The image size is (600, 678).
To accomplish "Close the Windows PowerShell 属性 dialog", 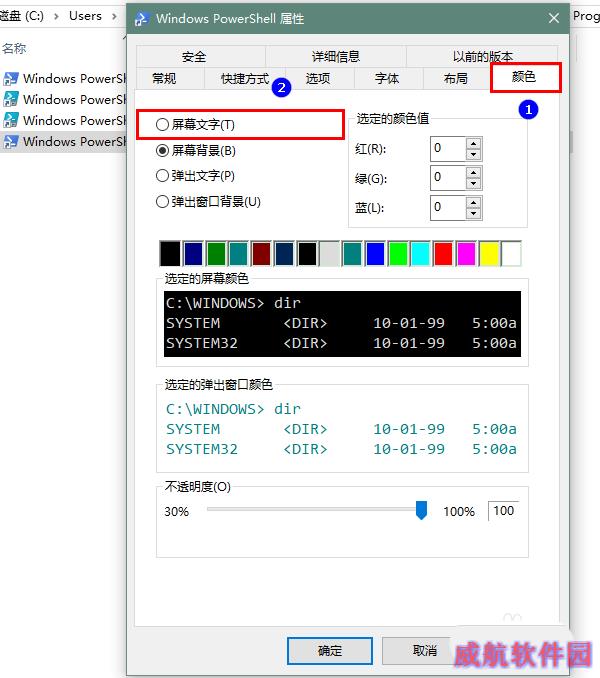I will tap(554, 18).
